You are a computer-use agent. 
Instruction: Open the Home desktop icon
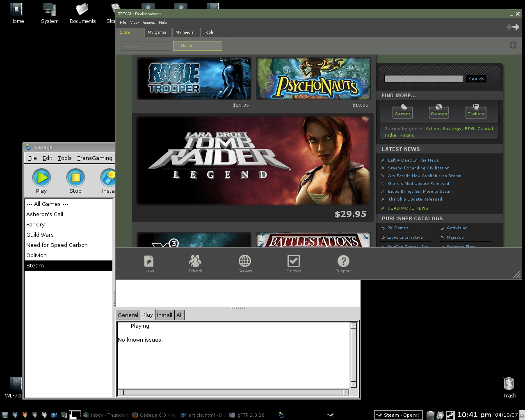coord(17,9)
